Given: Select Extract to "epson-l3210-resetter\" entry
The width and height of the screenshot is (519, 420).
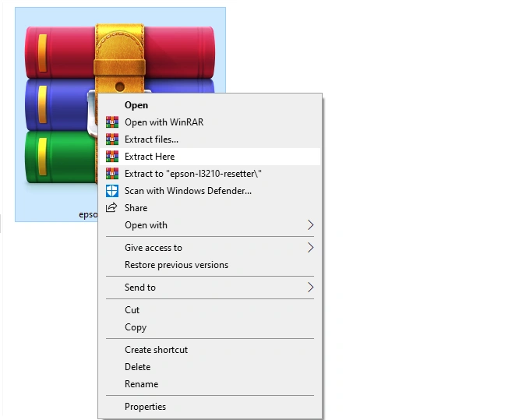Looking at the screenshot, I should [x=210, y=174].
